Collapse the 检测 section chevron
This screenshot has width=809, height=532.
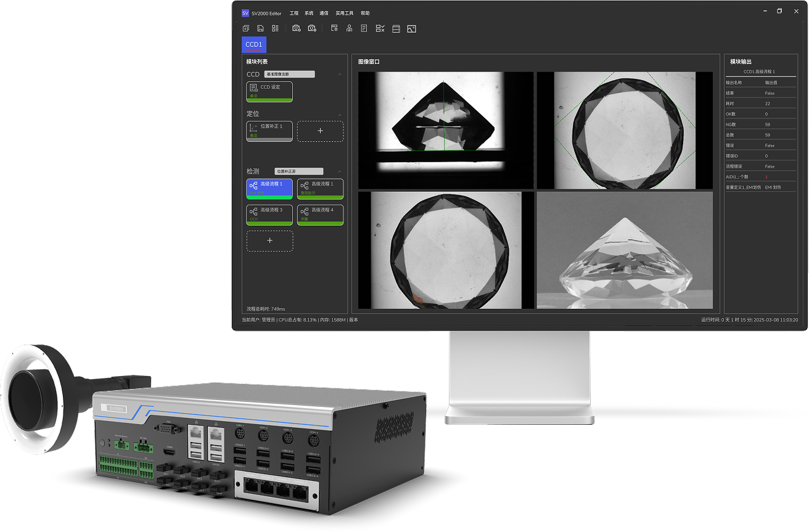340,171
